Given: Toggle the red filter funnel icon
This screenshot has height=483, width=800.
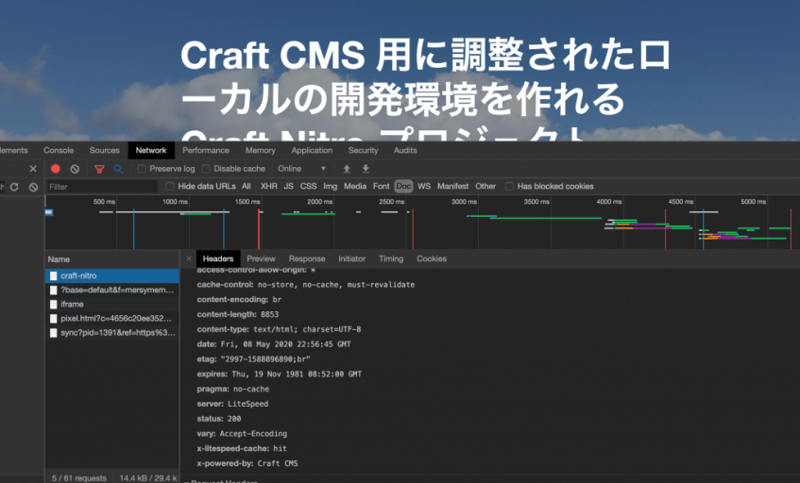Looking at the screenshot, I should 99,169.
